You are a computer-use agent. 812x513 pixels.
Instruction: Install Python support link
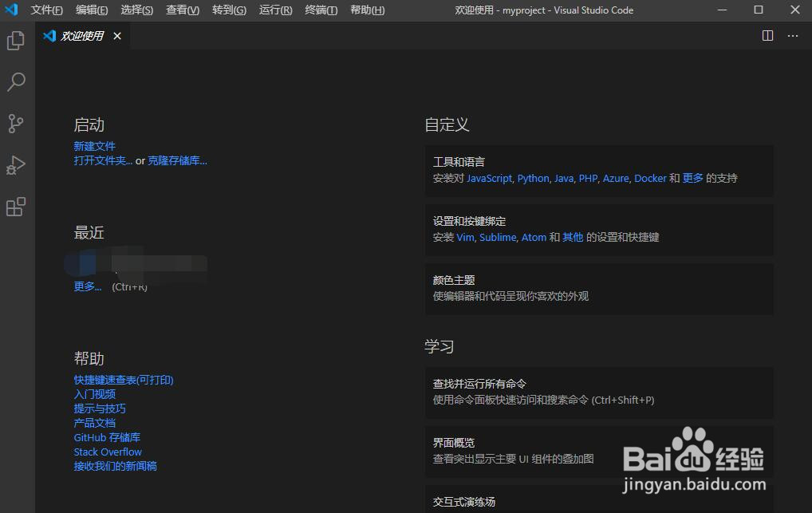coord(533,178)
